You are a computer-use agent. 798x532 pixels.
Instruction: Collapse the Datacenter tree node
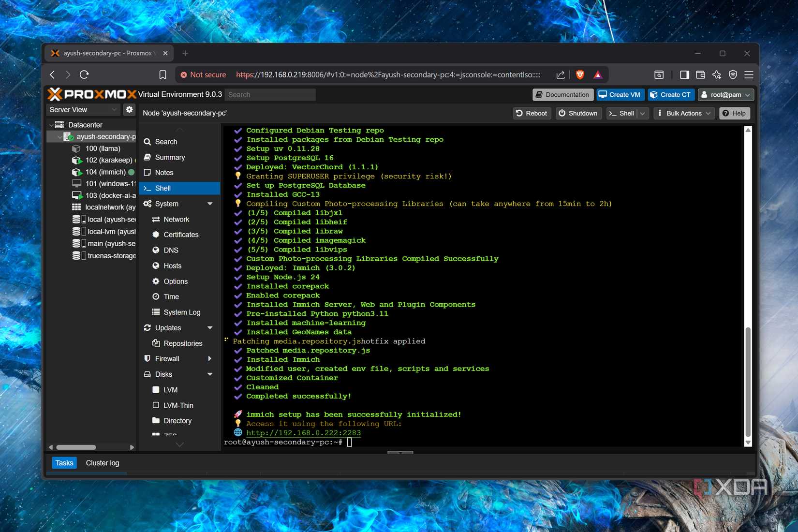[x=51, y=125]
